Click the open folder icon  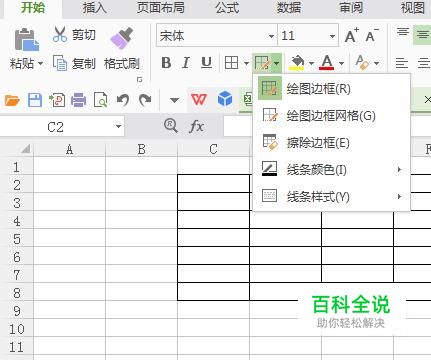pyautogui.click(x=12, y=100)
